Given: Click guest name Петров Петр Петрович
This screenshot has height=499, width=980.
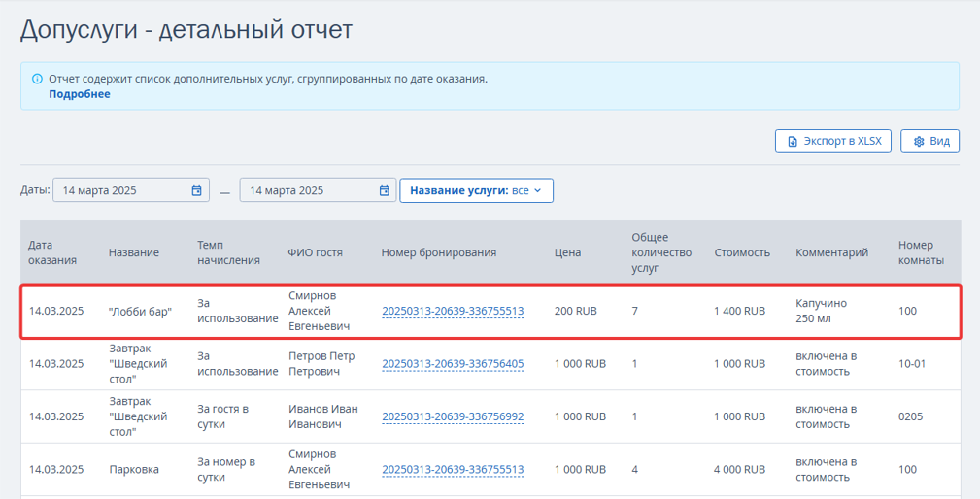Looking at the screenshot, I should [321, 363].
